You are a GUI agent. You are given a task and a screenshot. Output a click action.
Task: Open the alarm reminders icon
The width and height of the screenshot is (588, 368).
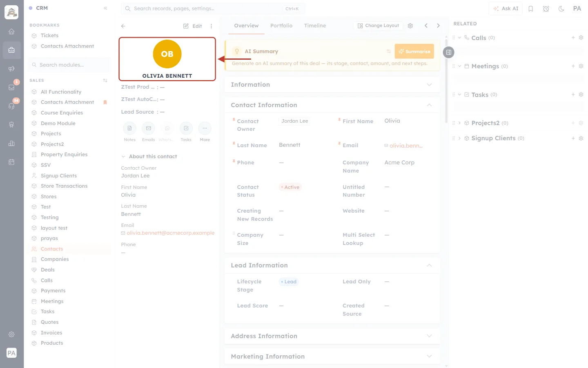click(x=546, y=9)
